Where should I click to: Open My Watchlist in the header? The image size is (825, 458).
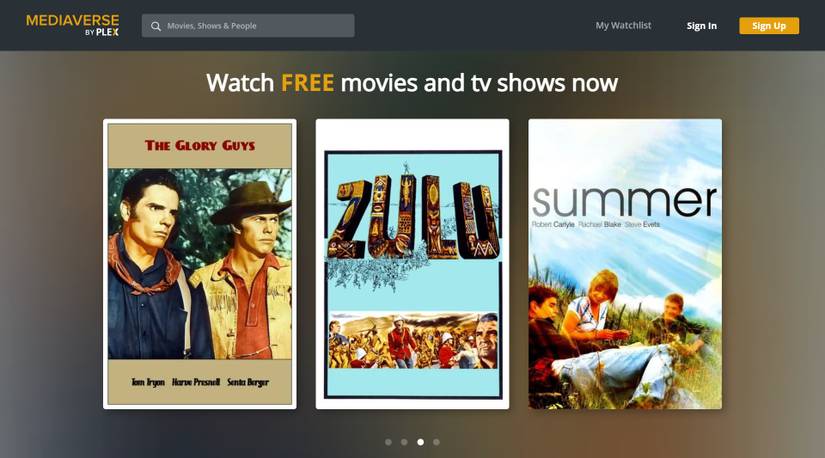tap(623, 25)
